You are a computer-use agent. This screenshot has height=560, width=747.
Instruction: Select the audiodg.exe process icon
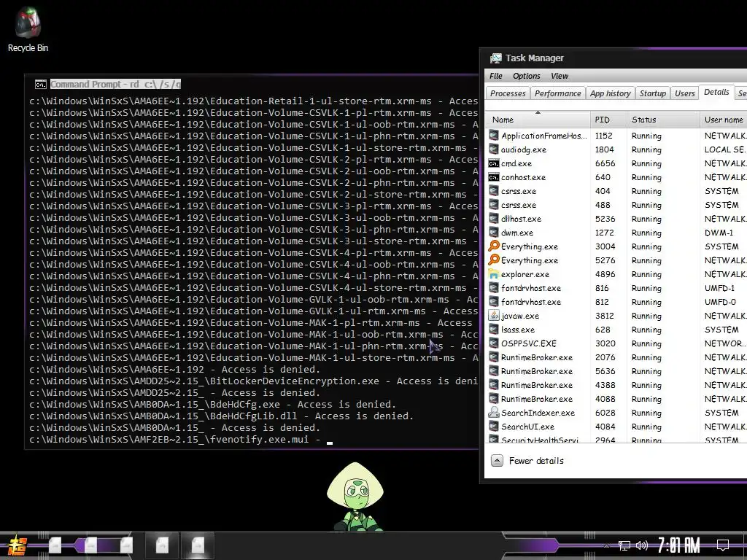tap(494, 149)
